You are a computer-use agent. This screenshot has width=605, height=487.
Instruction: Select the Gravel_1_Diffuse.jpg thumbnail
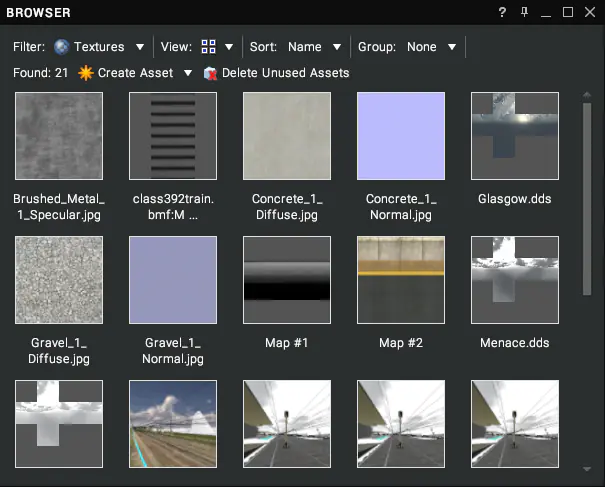click(59, 280)
